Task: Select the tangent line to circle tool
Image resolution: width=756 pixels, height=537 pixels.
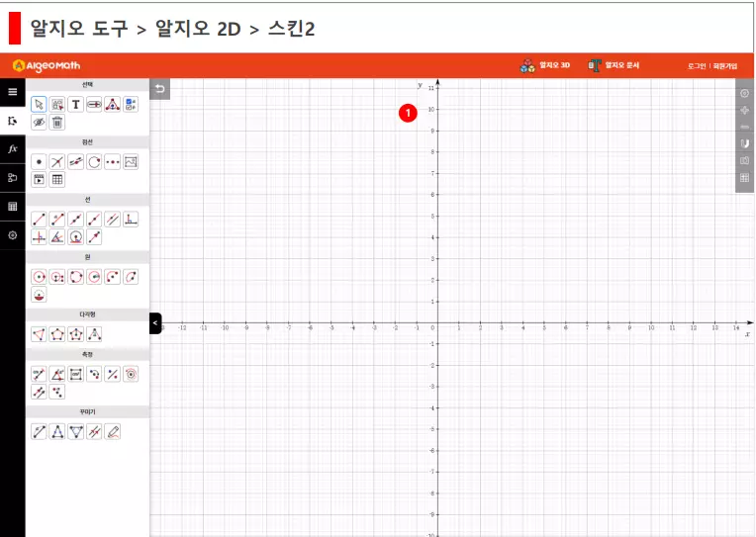Action: pos(75,237)
